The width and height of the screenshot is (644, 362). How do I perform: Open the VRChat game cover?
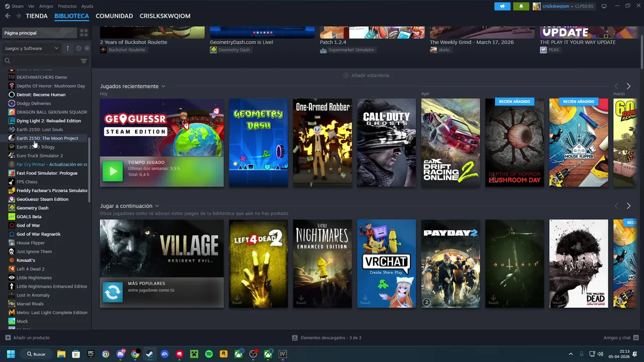(386, 263)
